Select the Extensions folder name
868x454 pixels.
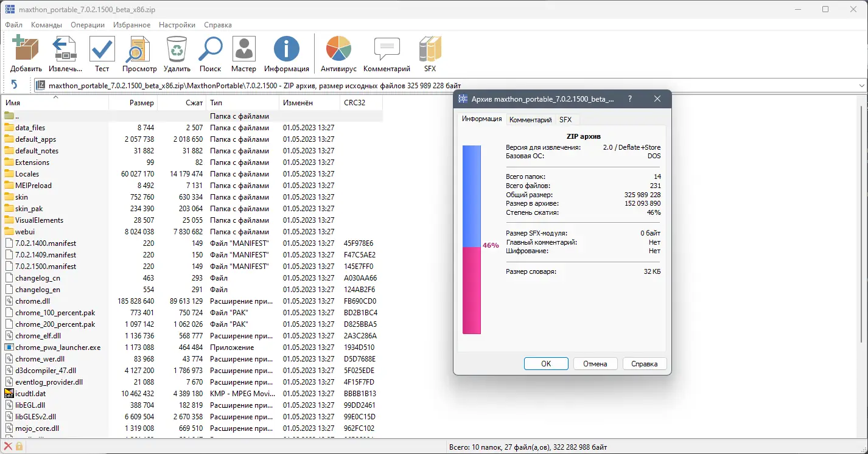click(32, 162)
